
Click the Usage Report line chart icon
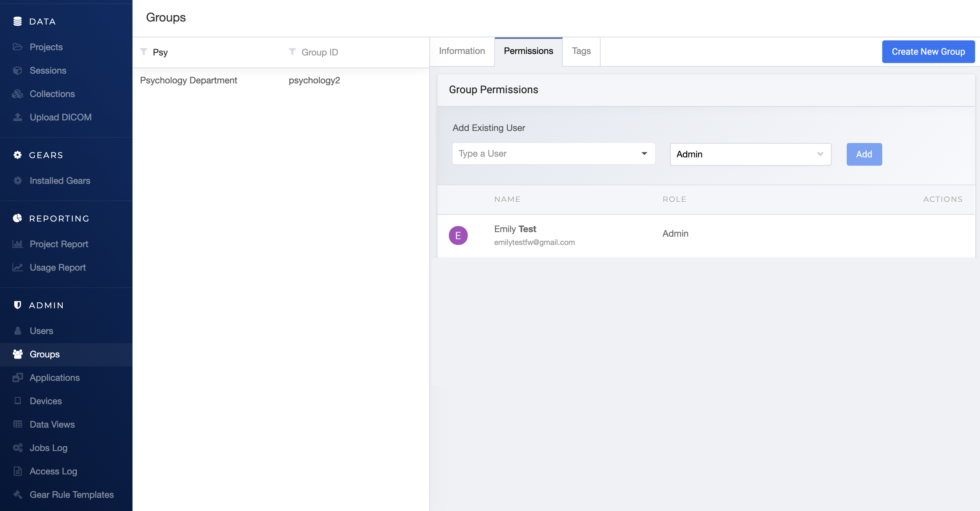17,267
